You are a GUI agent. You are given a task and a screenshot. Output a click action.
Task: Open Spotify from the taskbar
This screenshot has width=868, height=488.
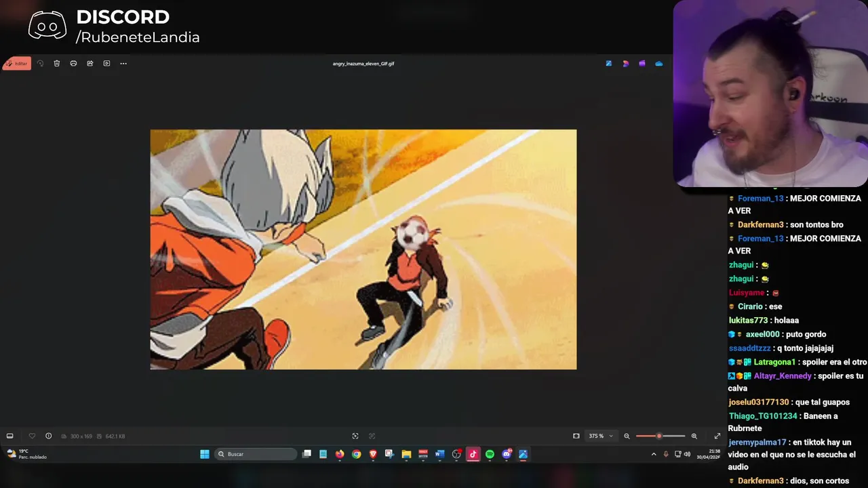pos(490,454)
